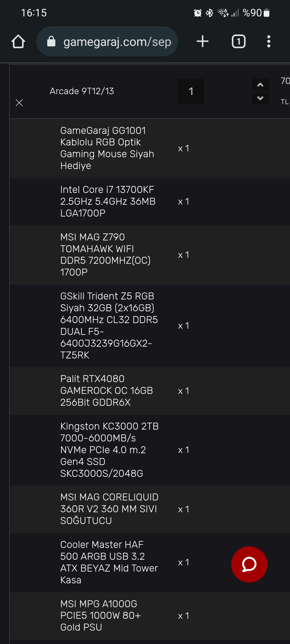Tap the MSI MAG Z790 TOMAHAWK WIFI entry
Viewport: 290px width, 644px height.
click(105, 255)
